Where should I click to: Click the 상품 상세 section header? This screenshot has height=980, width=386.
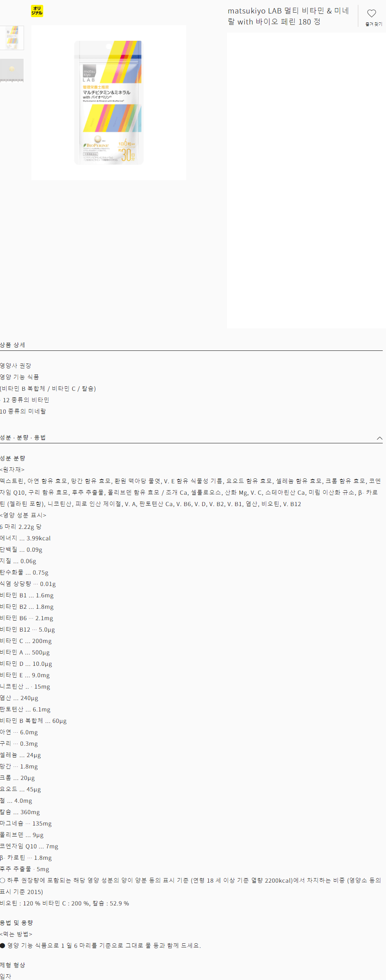pyautogui.click(x=13, y=345)
